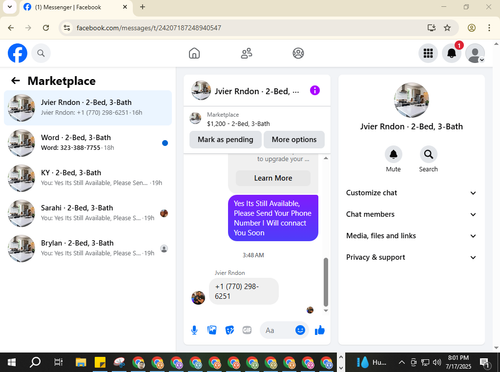Open the Groups icon in top navigation
The height and width of the screenshot is (372, 500).
point(298,53)
